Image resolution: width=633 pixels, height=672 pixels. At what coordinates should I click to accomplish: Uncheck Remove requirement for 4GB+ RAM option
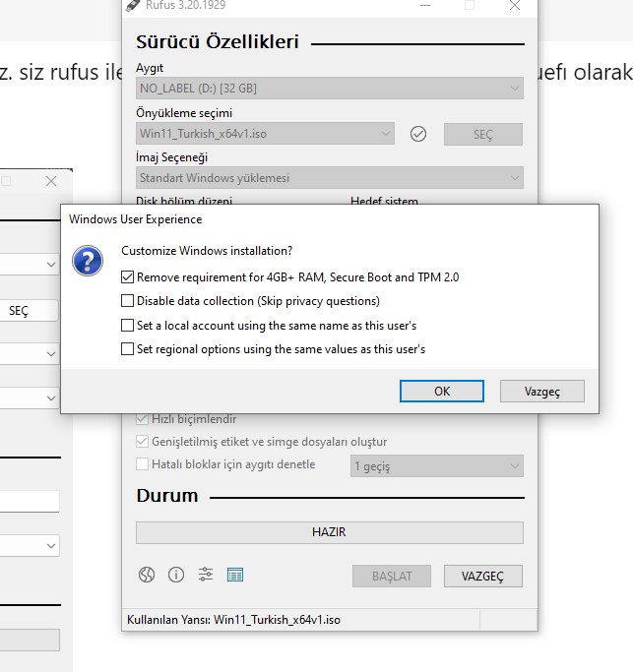(x=127, y=277)
